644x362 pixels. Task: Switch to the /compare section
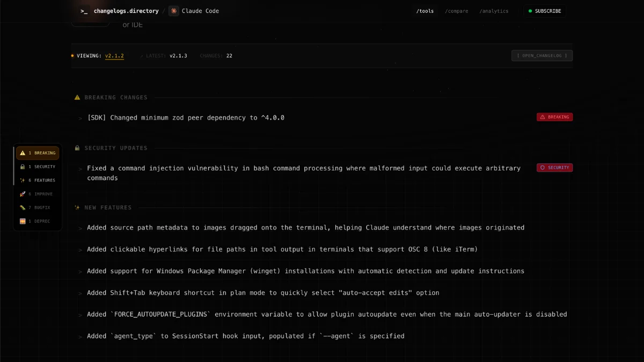(x=456, y=11)
